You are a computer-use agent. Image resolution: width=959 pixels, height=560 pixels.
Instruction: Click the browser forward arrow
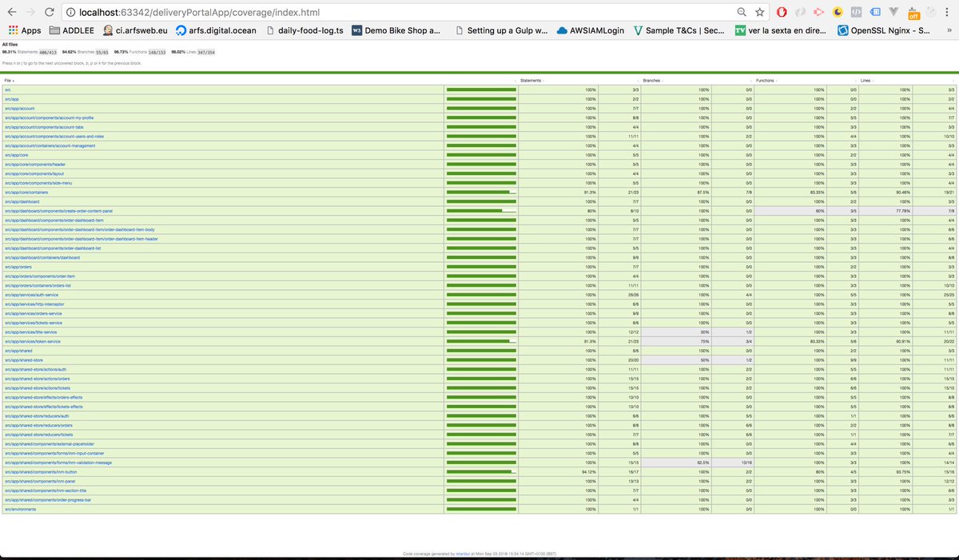31,11
